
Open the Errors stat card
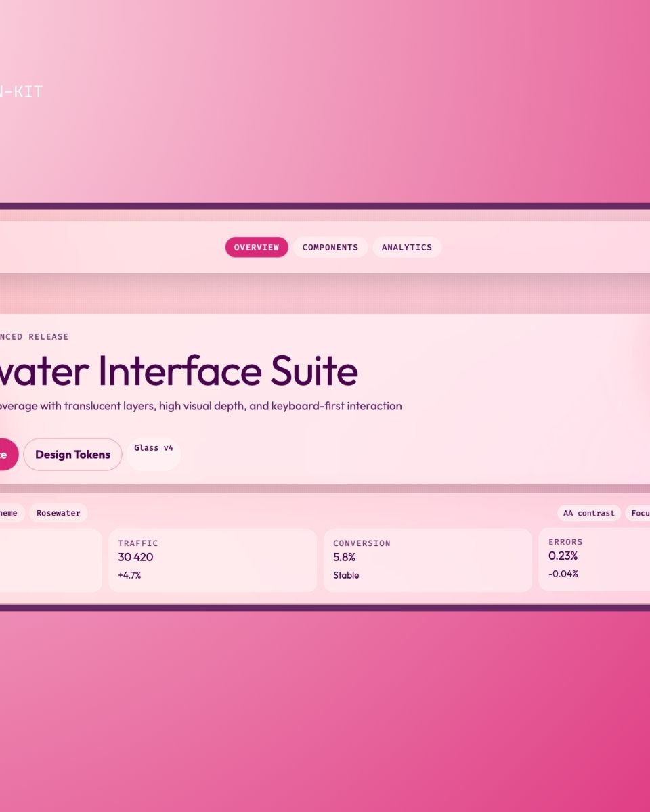pos(594,559)
